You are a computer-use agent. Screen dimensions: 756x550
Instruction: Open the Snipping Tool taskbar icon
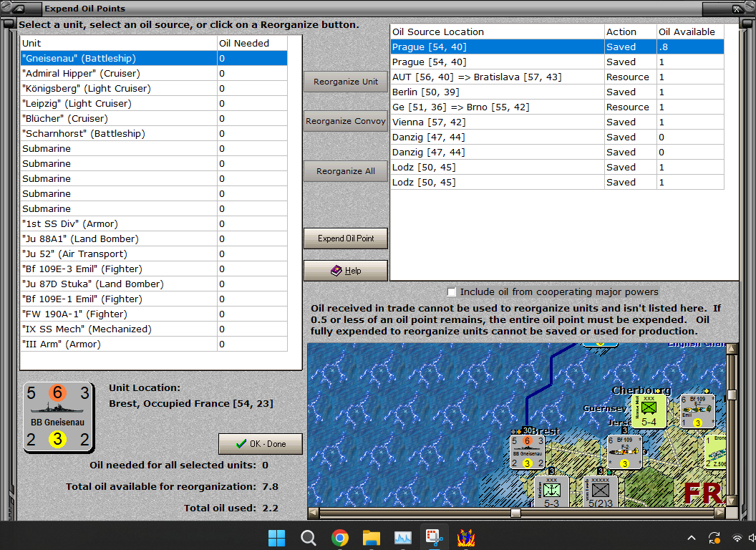tap(435, 537)
